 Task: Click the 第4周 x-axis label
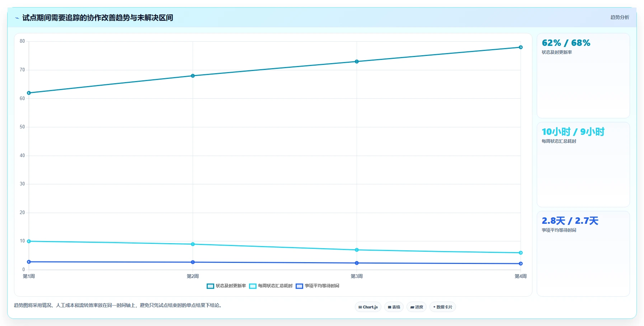521,276
